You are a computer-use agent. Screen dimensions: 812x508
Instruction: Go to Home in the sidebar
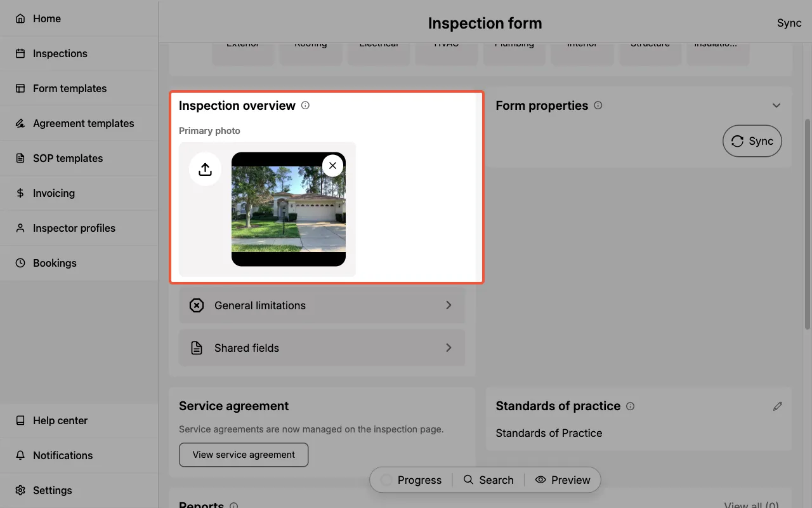[x=79, y=18]
